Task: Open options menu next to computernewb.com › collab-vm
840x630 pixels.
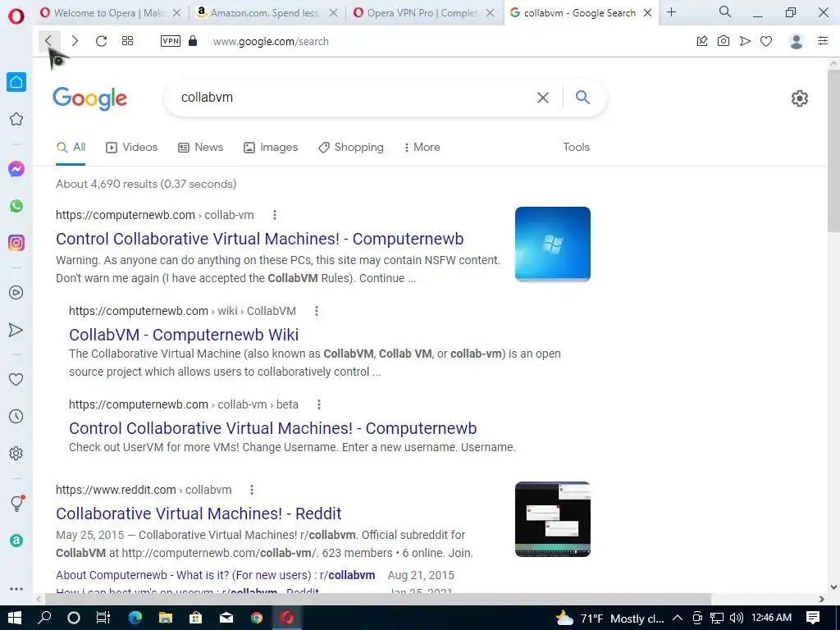Action: [x=275, y=215]
